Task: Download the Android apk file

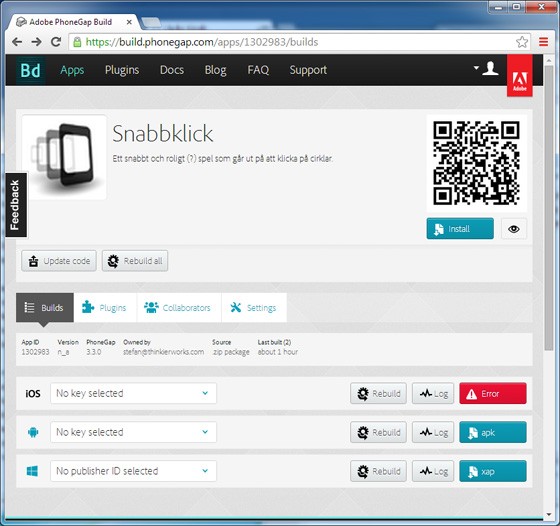Action: tap(493, 432)
